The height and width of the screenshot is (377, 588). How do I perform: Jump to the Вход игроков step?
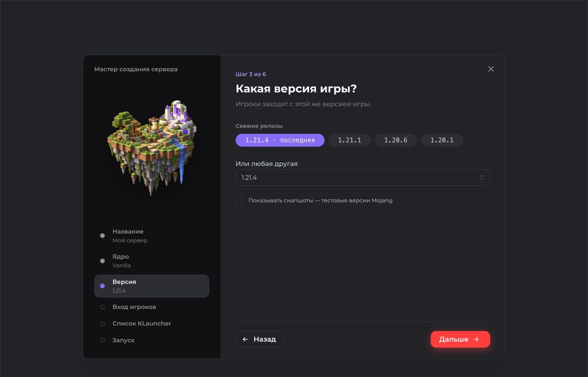(x=152, y=307)
